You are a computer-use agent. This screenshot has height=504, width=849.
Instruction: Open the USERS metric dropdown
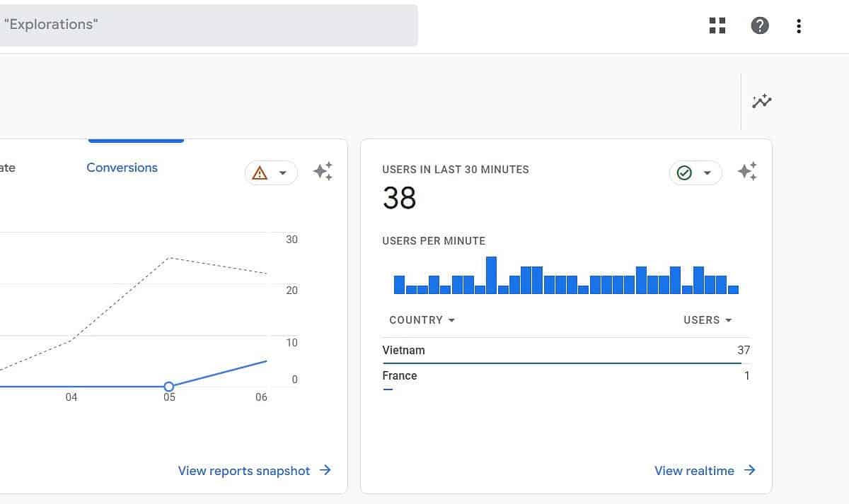(707, 320)
